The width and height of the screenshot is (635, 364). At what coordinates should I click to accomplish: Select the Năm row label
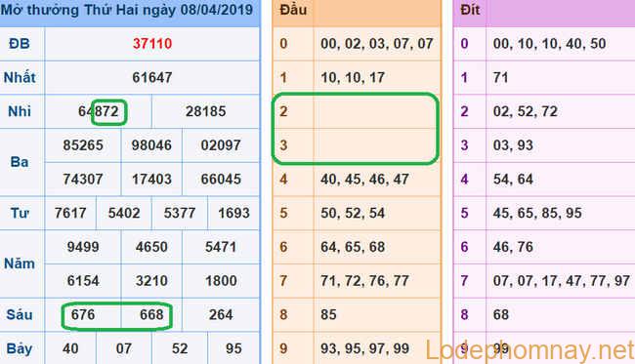coord(20,263)
